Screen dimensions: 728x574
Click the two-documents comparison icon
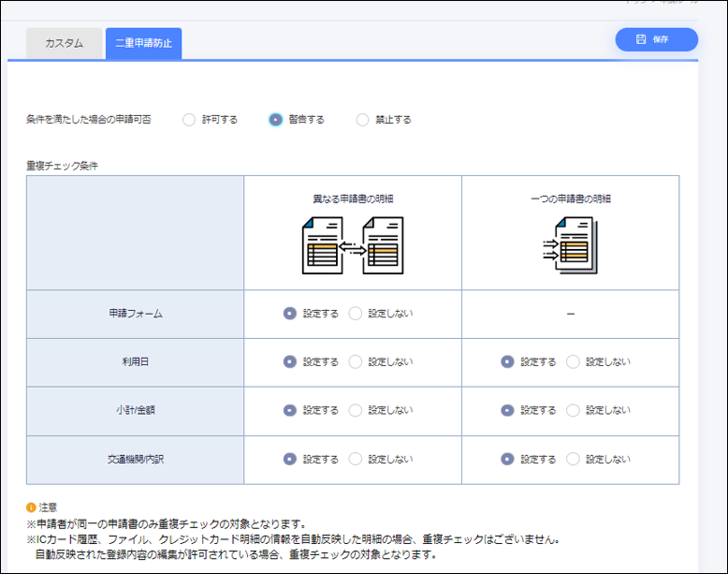click(x=353, y=245)
